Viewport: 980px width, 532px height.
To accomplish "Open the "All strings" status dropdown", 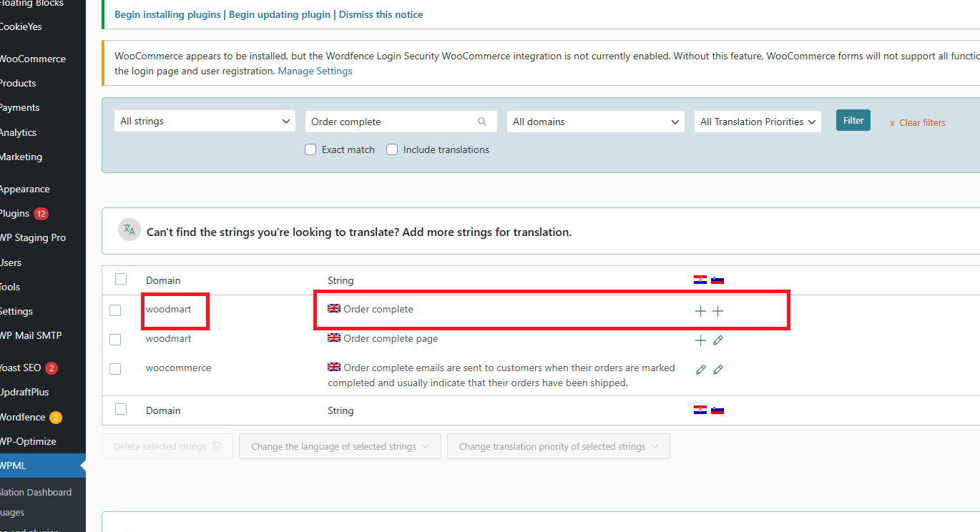I will [x=205, y=122].
